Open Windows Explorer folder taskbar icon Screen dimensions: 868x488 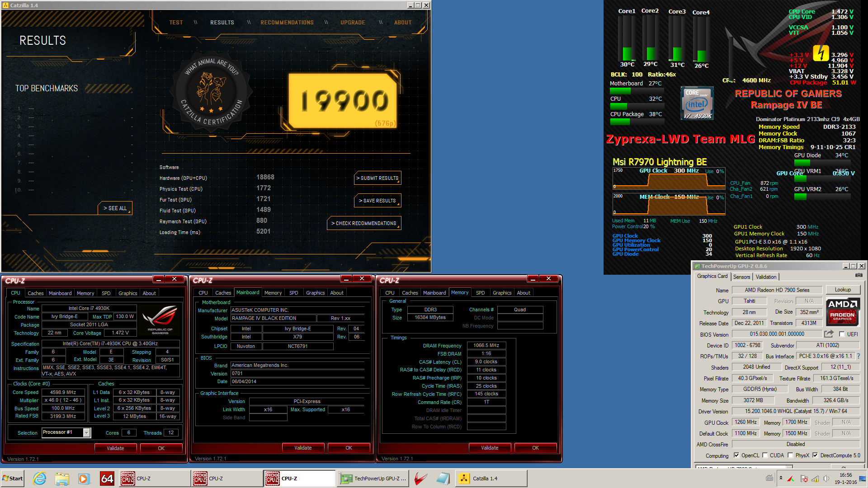62,479
